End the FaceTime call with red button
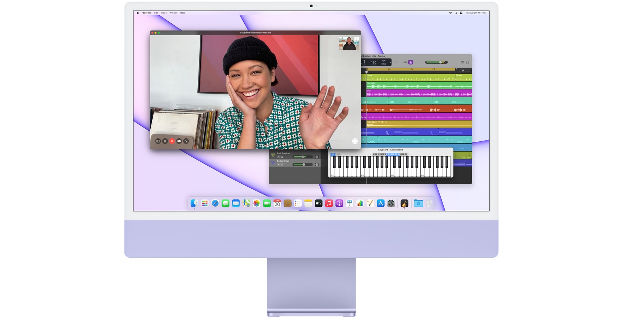The width and height of the screenshot is (644, 317). point(172,141)
